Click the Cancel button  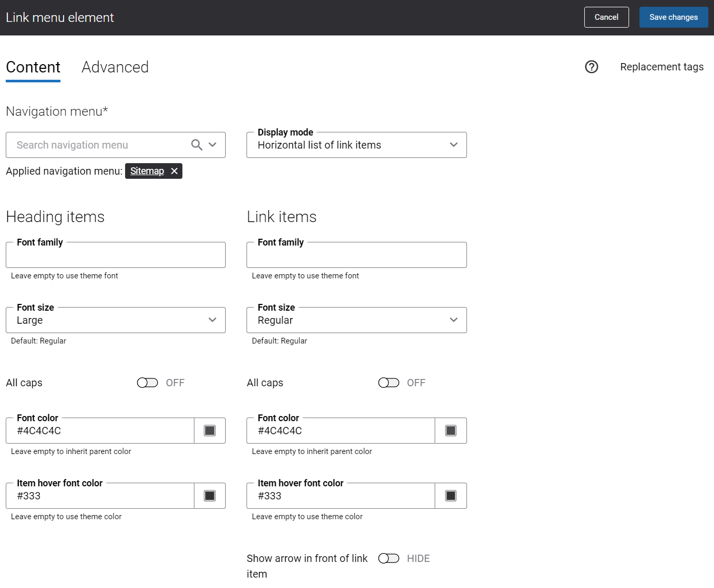[x=606, y=17]
